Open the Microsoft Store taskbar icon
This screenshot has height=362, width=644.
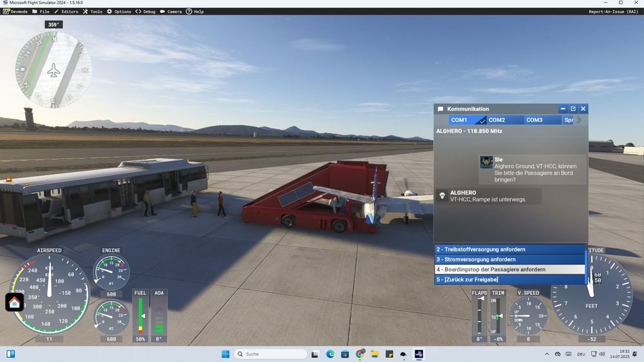click(345, 354)
